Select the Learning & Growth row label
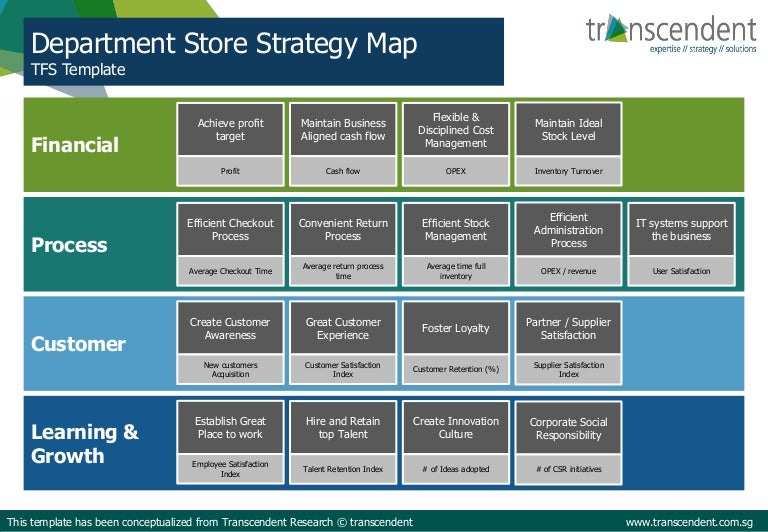This screenshot has height=532, width=768. tap(85, 444)
